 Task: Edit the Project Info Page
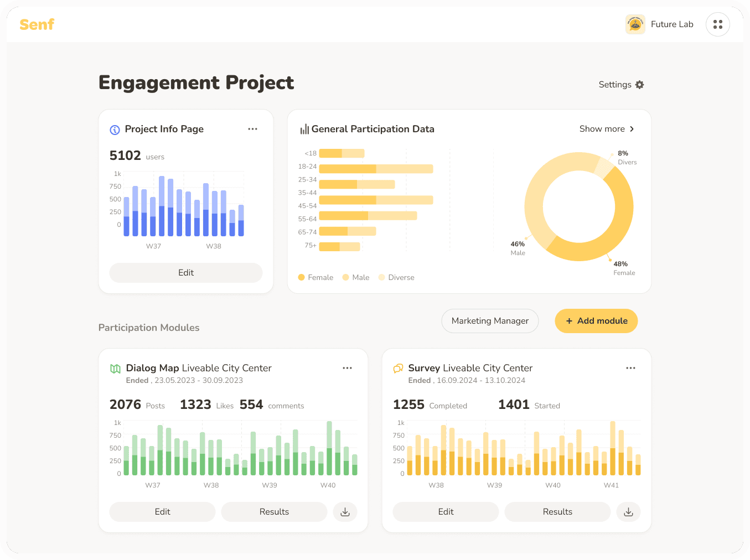point(185,273)
